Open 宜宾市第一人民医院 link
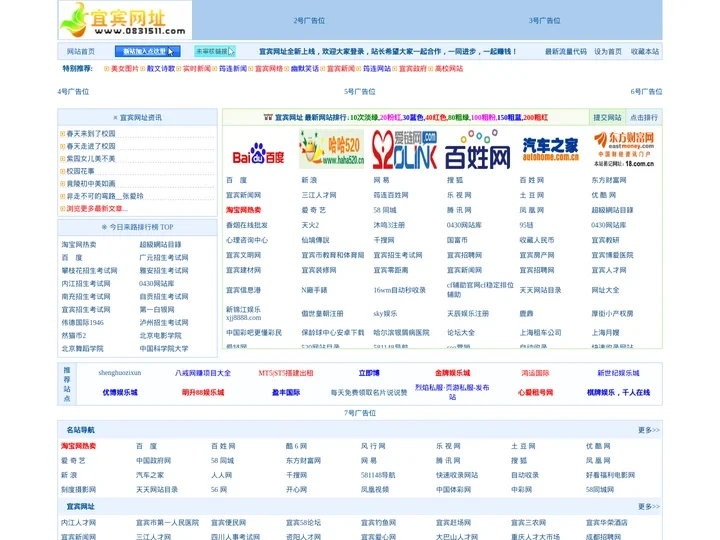This screenshot has width=720, height=540. (x=168, y=523)
